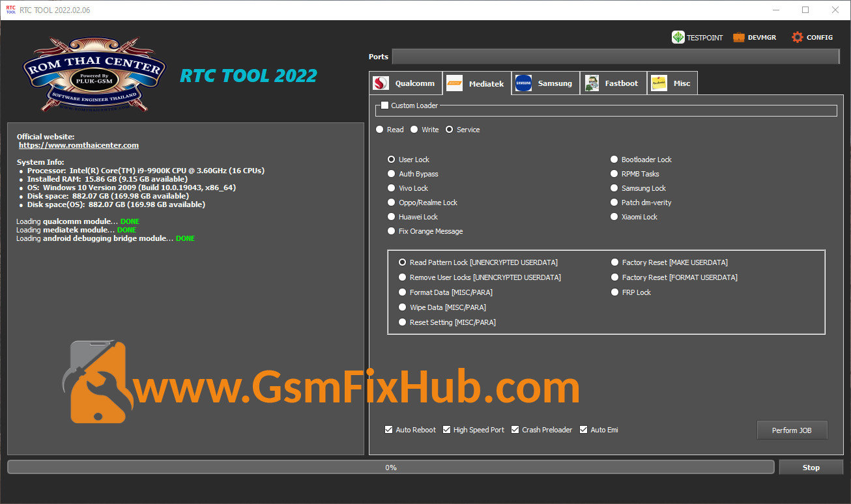Select the Bootloader Lock option
Viewport: 851px width, 504px height.
click(x=614, y=160)
